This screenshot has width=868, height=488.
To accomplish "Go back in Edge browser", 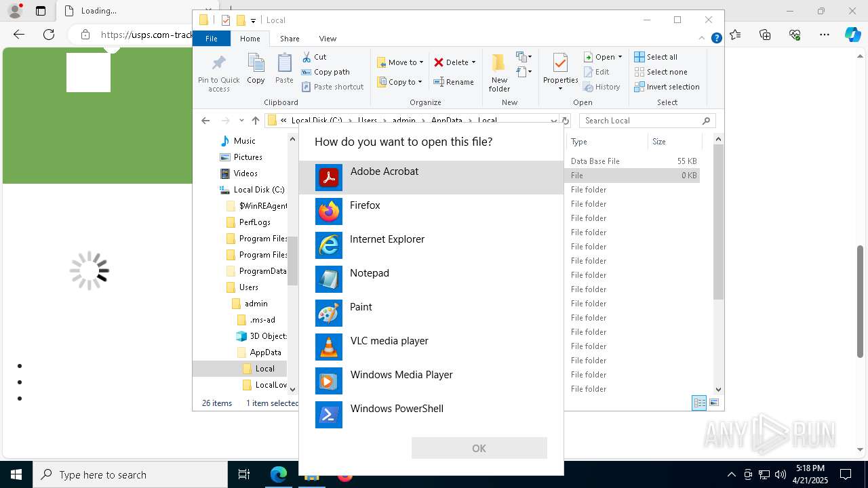I will [x=19, y=35].
